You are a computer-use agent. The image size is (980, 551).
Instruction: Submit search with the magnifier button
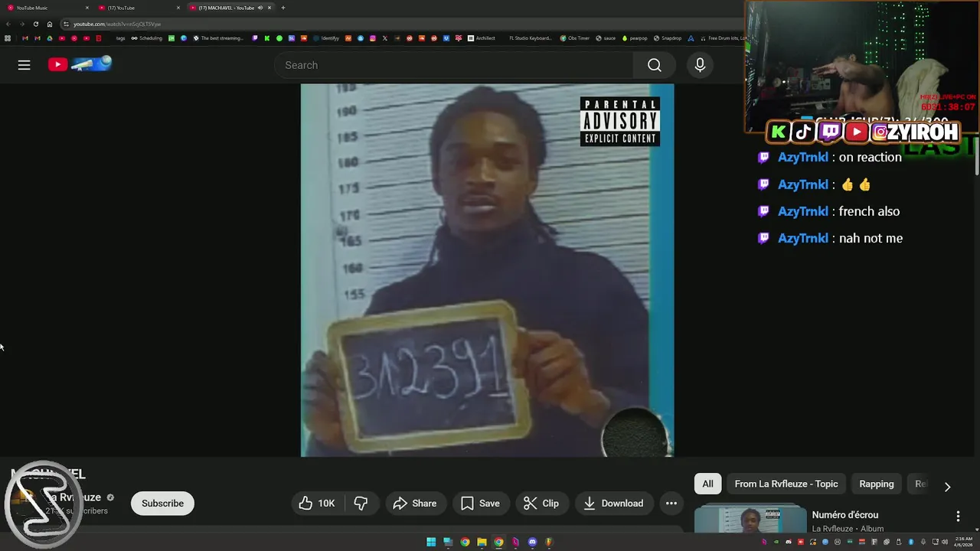654,65
